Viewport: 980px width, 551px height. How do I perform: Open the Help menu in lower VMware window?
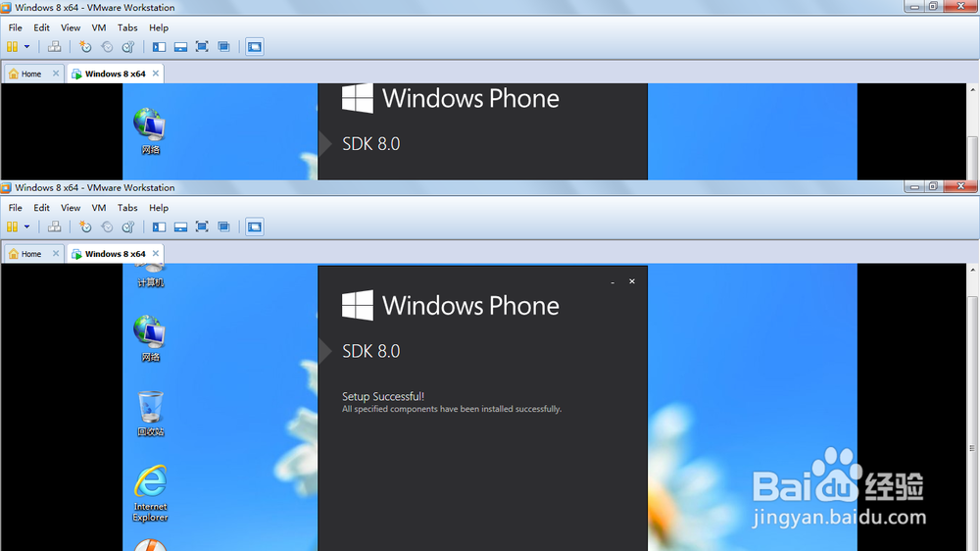[159, 208]
